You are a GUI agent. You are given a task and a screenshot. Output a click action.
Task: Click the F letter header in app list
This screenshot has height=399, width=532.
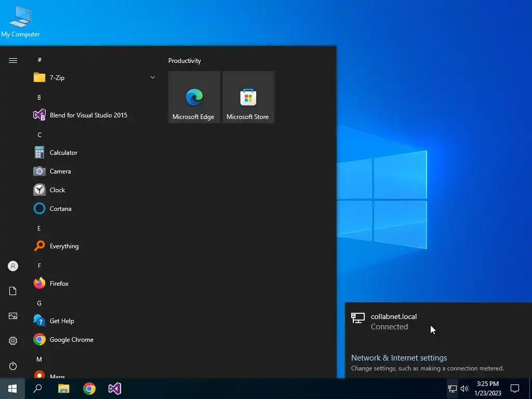pyautogui.click(x=39, y=265)
